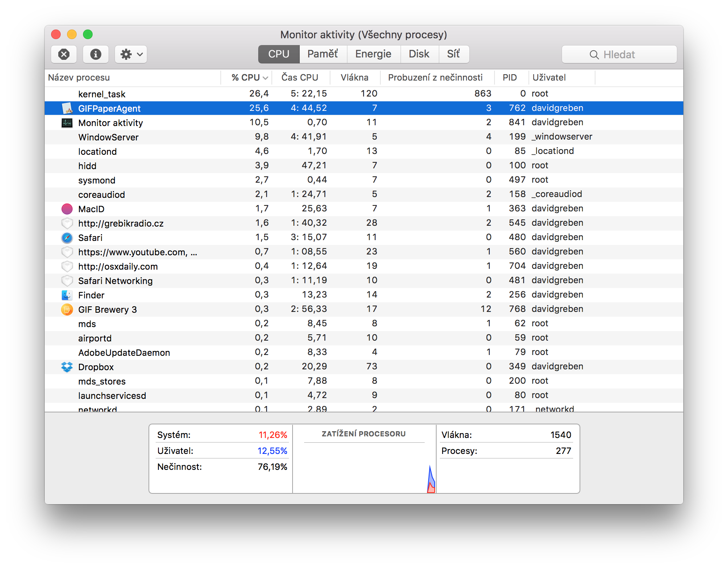Click the GIF Brewery 3 beer icon
The width and height of the screenshot is (728, 568).
pos(67,309)
